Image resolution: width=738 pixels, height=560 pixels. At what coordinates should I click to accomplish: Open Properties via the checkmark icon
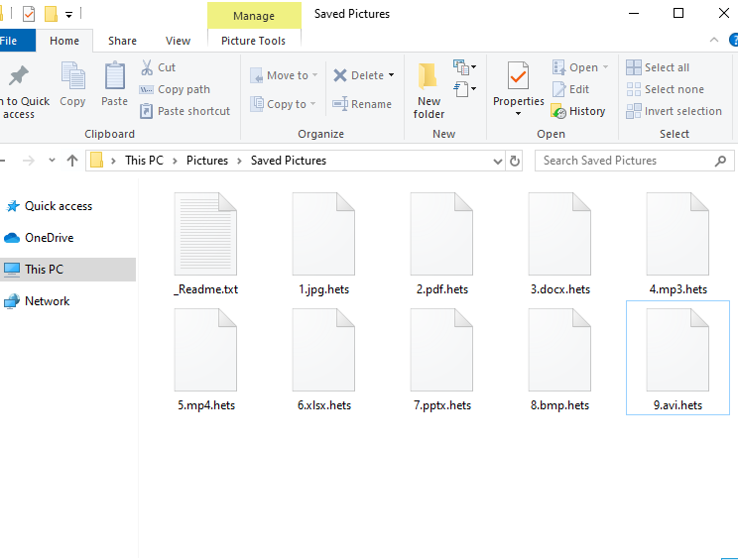click(x=518, y=77)
